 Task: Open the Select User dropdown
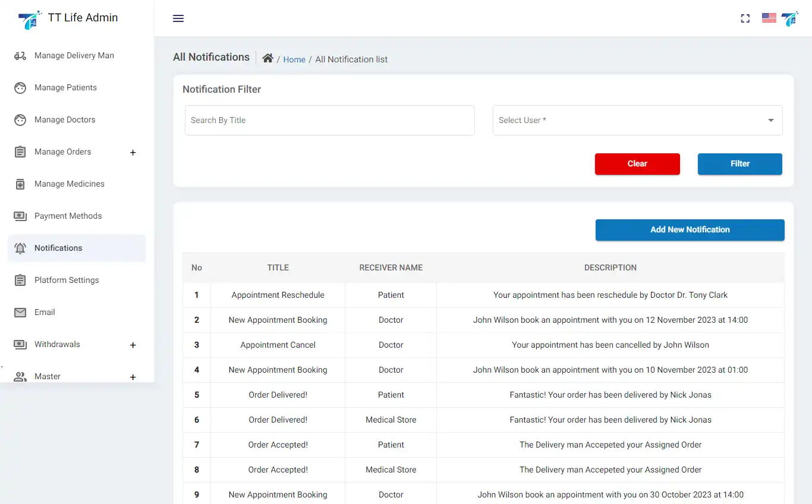click(x=637, y=121)
